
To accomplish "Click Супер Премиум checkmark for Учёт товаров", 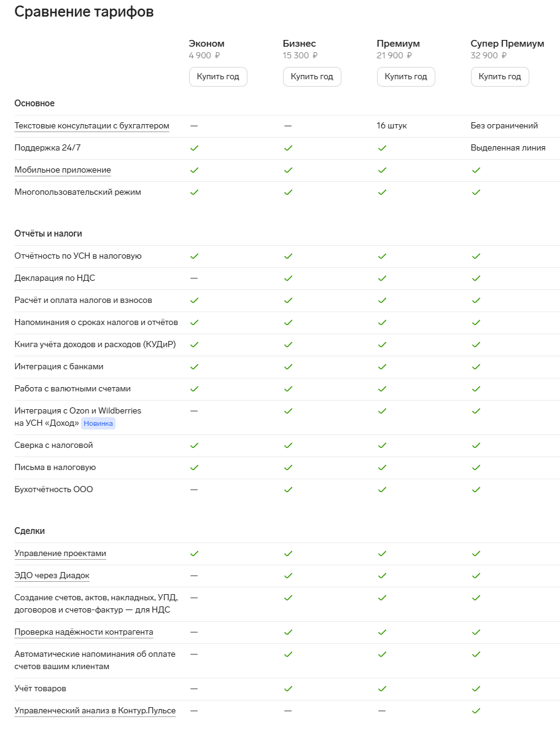I will coord(476,689).
